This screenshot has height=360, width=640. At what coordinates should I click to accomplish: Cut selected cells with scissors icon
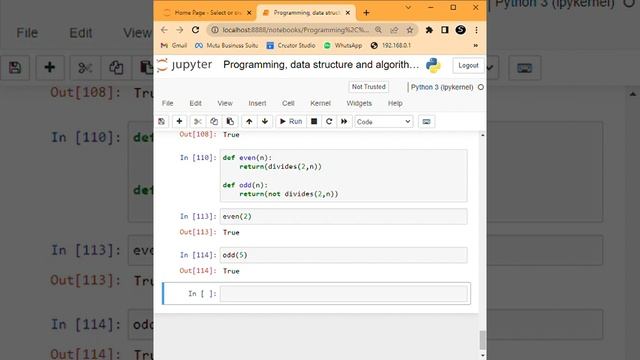point(198,122)
